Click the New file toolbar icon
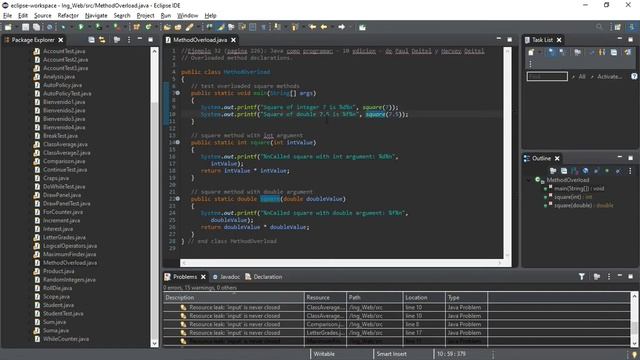This screenshot has height=360, width=640. (x=8, y=27)
